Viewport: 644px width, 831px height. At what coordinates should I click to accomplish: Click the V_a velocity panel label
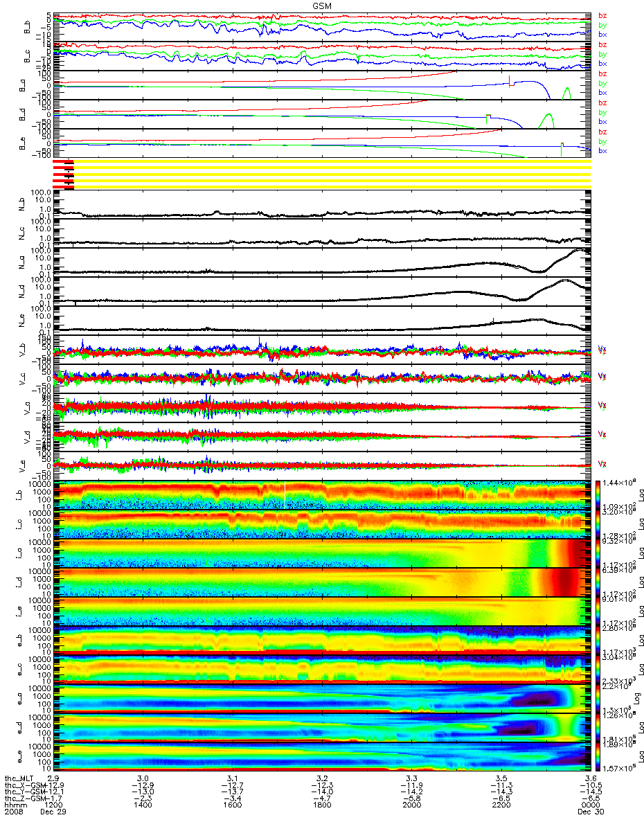(x=28, y=409)
